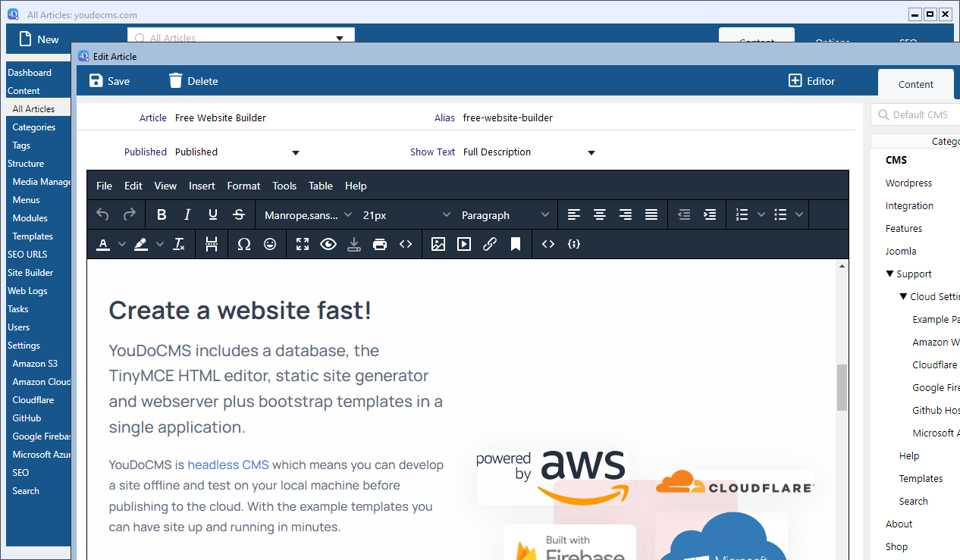The width and height of the screenshot is (960, 560).
Task: Delete the current article
Action: tap(193, 81)
